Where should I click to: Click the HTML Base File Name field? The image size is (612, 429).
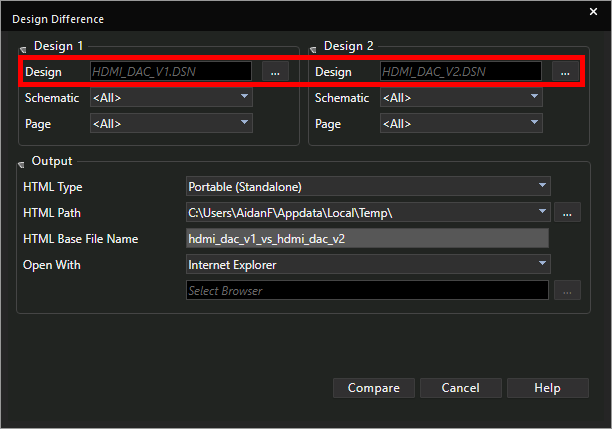(367, 238)
